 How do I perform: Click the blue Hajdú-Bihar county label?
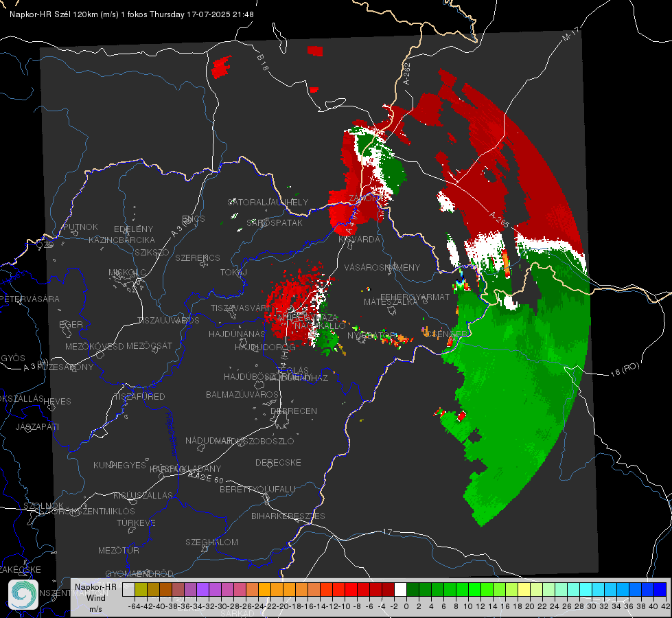171,434
